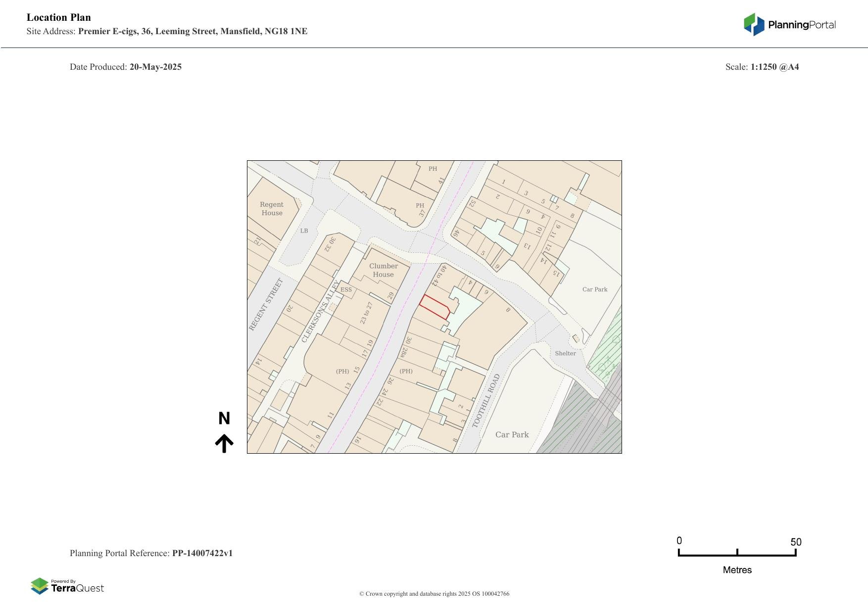The width and height of the screenshot is (868, 614).
Task: Select the Clumber House building label
Action: tap(384, 270)
